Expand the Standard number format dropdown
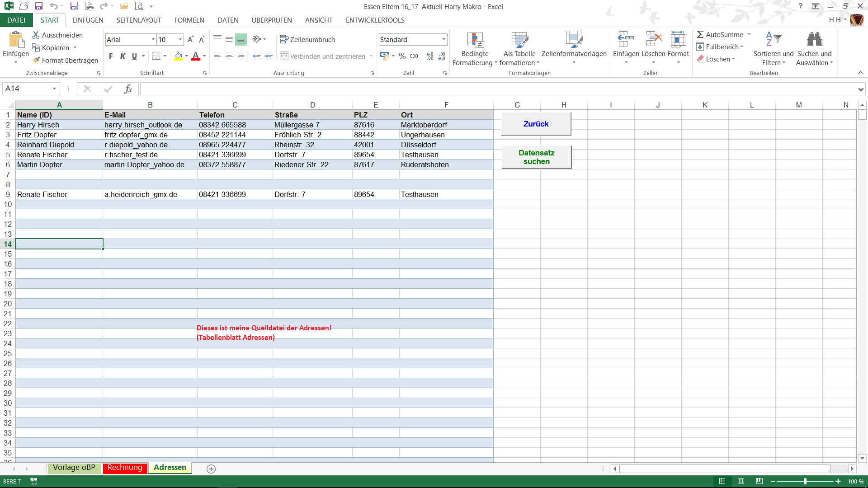868x488 pixels. 443,40
